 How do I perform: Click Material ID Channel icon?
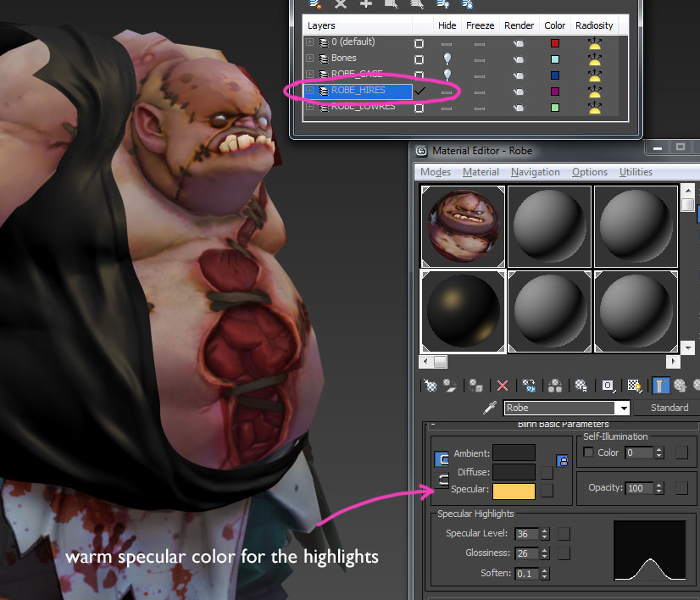pyautogui.click(x=608, y=386)
